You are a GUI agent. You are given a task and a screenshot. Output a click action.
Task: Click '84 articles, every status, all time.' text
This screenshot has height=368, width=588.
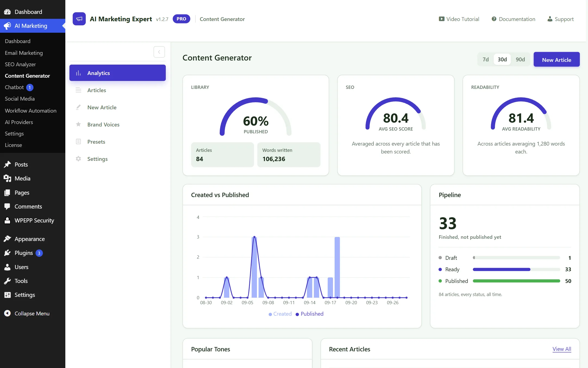coord(470,294)
